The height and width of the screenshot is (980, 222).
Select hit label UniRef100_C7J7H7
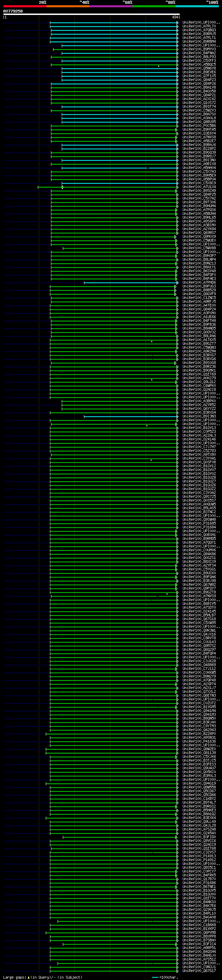tap(199, 447)
